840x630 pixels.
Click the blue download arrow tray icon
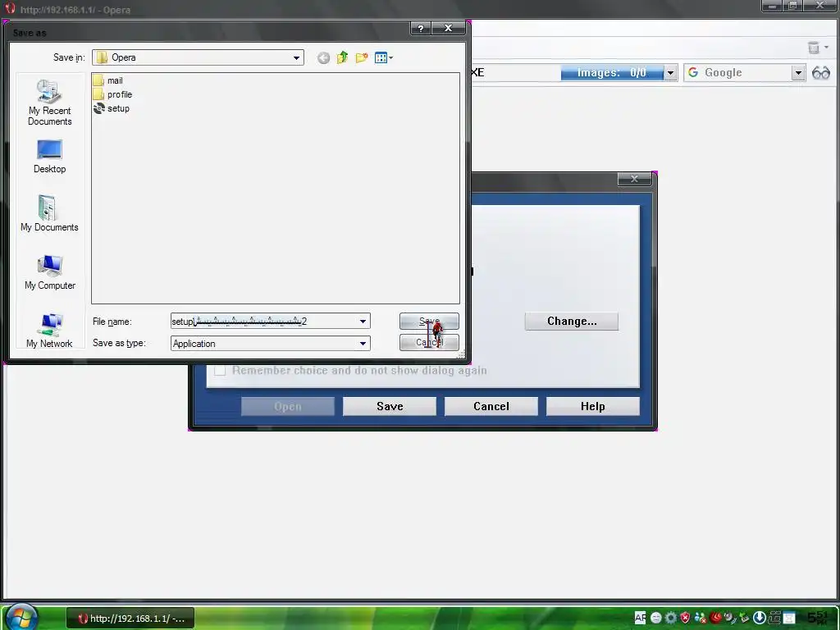point(759,618)
